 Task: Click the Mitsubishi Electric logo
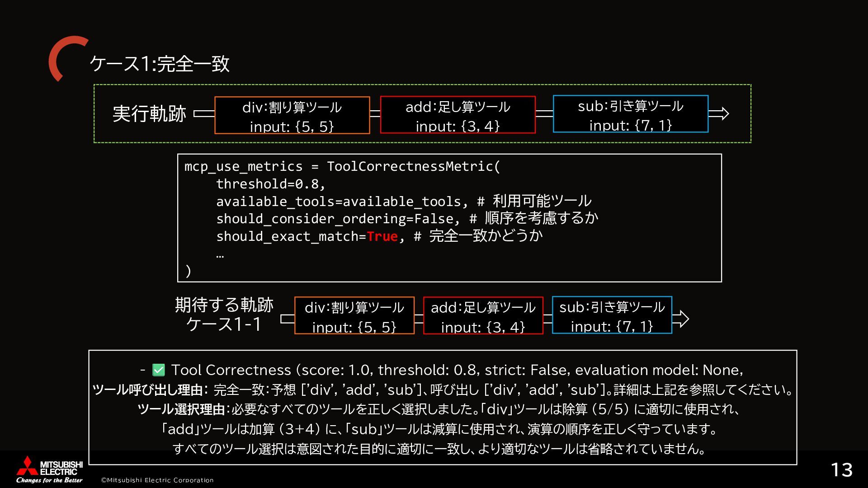pos(49,469)
